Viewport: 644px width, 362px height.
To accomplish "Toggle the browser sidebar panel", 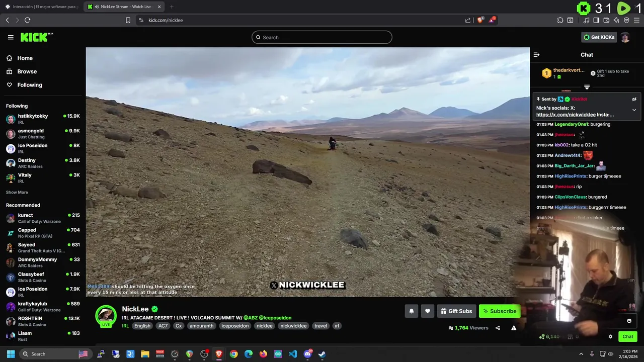I will coord(596,20).
